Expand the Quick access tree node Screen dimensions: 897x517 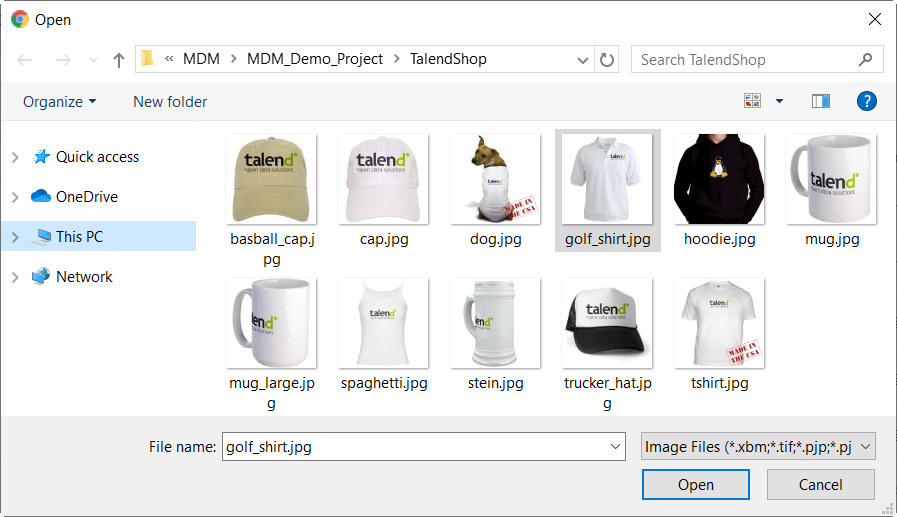(x=15, y=157)
